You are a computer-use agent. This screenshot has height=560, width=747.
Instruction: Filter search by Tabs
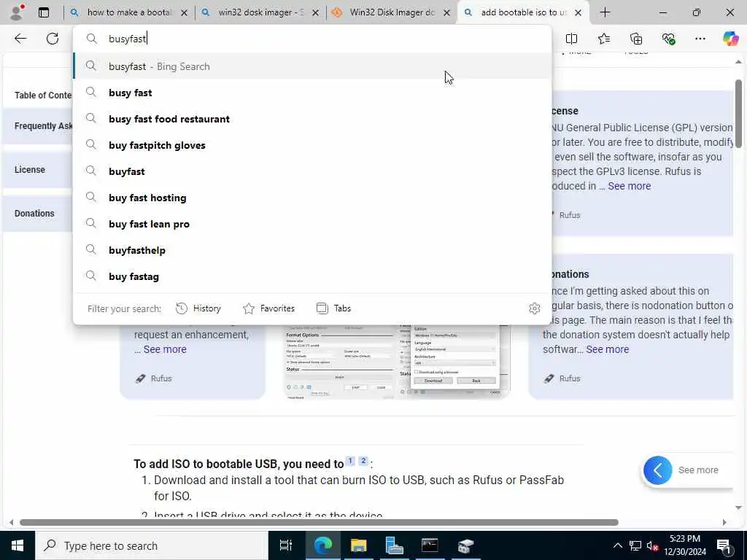pos(333,308)
